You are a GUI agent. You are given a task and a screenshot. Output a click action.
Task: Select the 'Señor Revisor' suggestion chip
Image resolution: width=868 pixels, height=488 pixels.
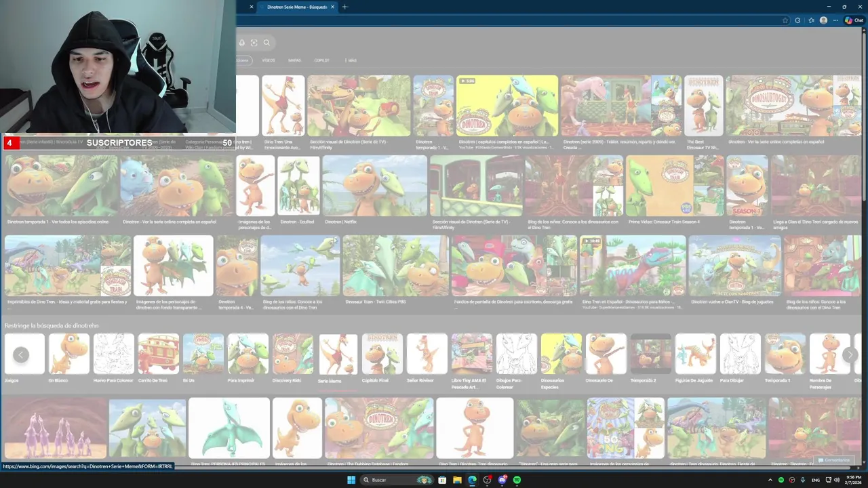[x=427, y=358]
